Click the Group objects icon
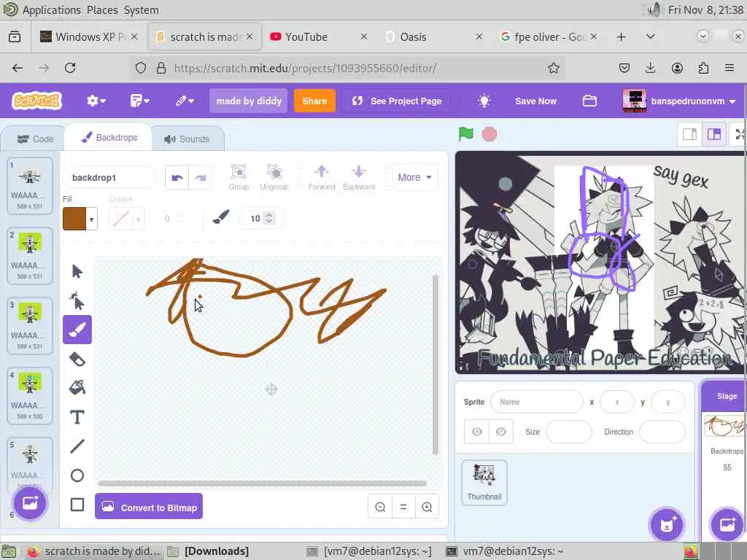This screenshot has width=747, height=560. pos(239,177)
